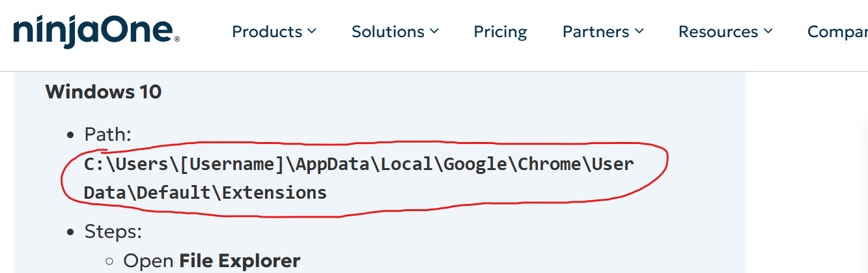Open the Resources menu

coord(725,31)
